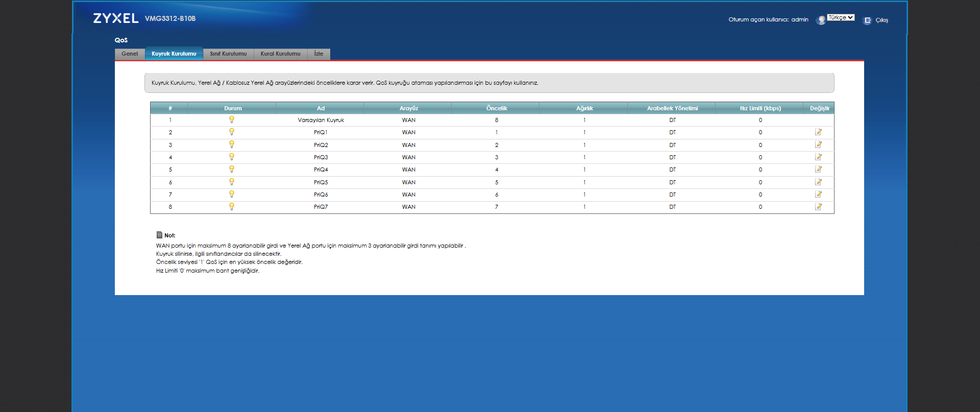The height and width of the screenshot is (412, 980).
Task: Edit the PriQ5 queue entry
Action: [818, 182]
